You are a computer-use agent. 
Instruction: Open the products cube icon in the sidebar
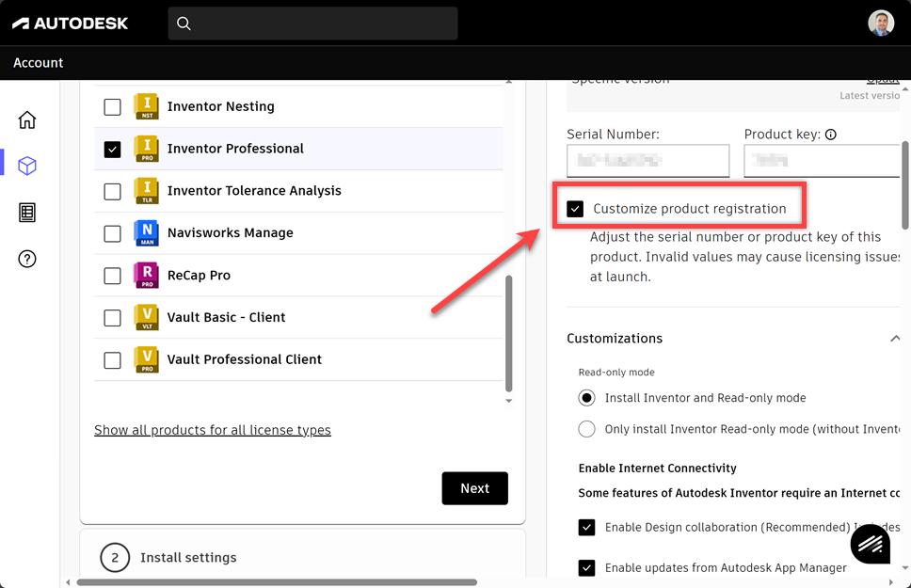[27, 166]
